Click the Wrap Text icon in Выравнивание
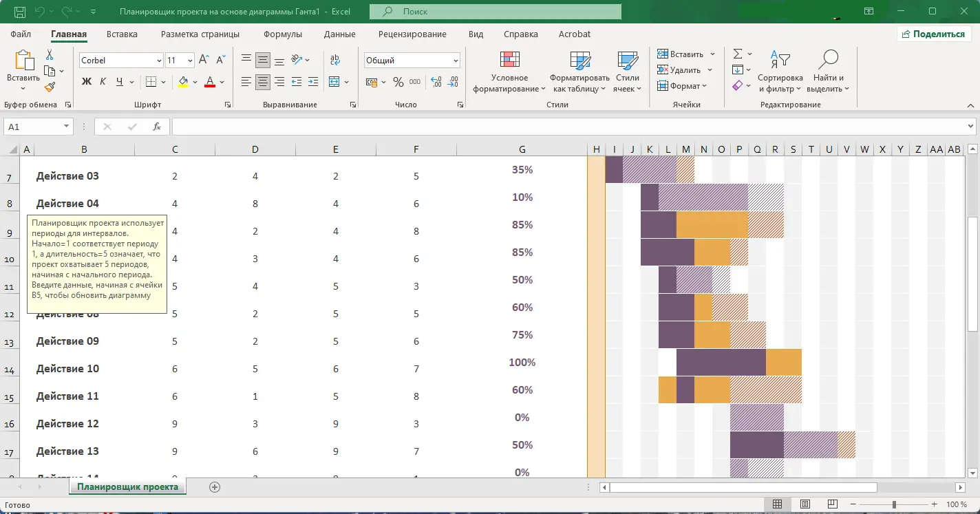The height and width of the screenshot is (514, 980). pos(335,60)
